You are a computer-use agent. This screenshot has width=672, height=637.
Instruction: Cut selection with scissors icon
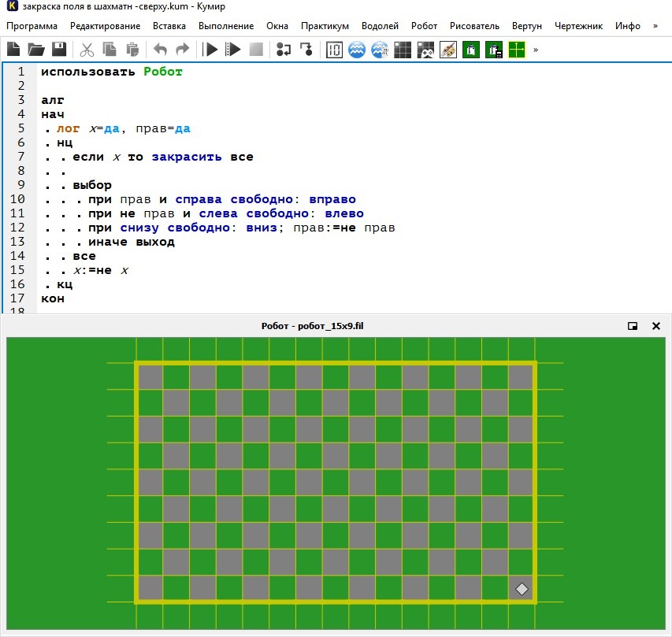pos(87,50)
